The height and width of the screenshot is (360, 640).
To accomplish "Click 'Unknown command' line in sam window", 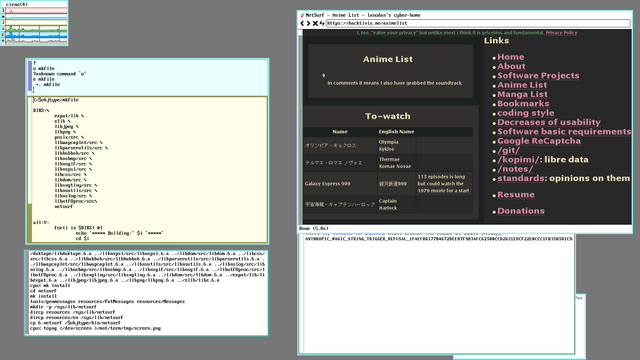I will 60,74.
